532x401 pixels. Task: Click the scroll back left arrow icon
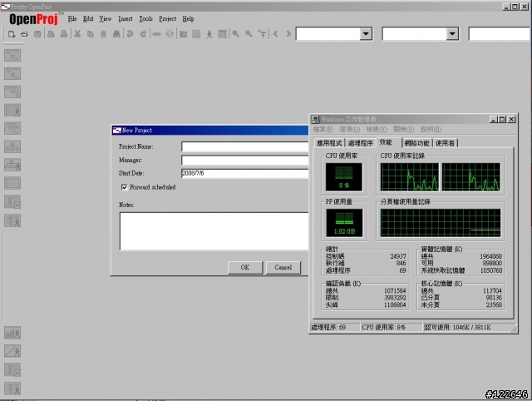[x=275, y=34]
